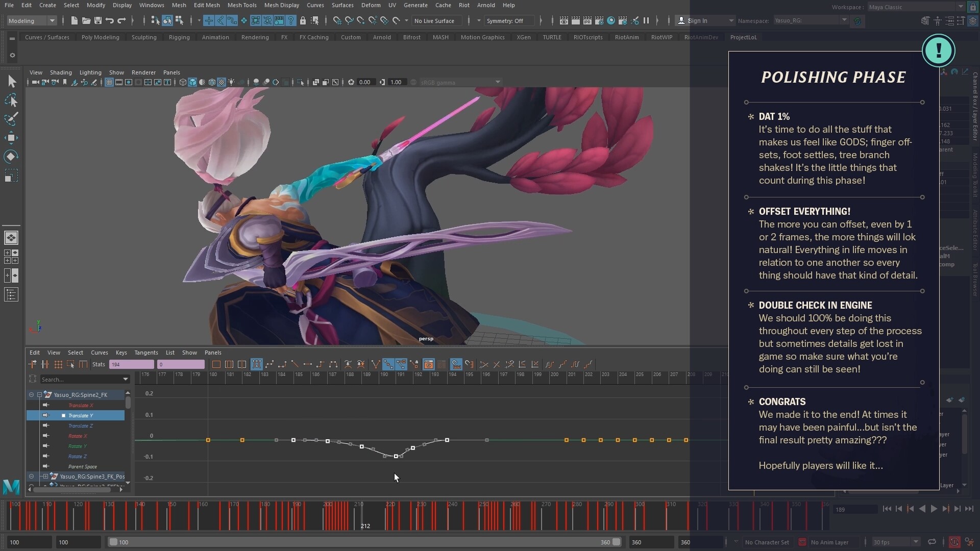980x551 pixels.
Task: Toggle use all lights in viewport
Action: tap(232, 82)
